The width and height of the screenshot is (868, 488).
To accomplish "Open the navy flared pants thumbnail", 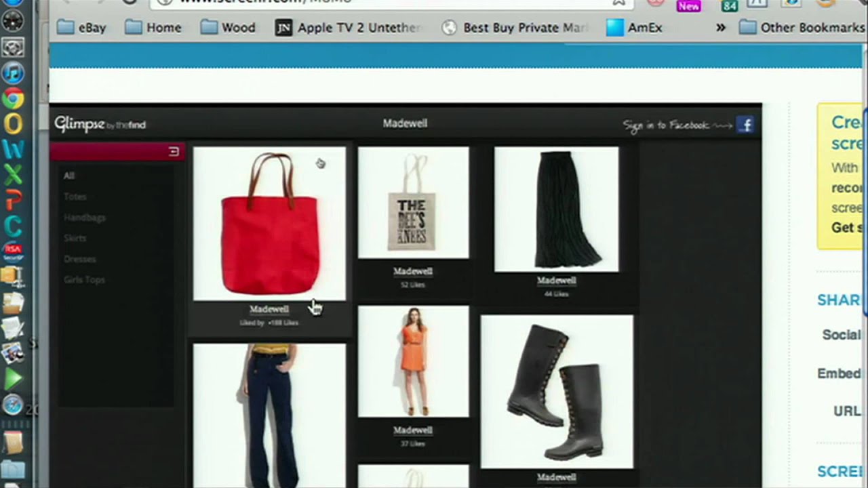I will (x=269, y=415).
